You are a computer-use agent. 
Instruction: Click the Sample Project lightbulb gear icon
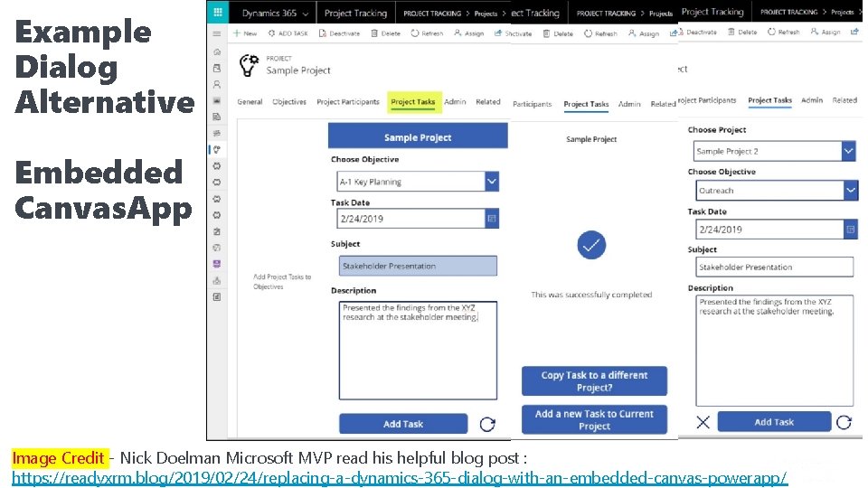click(249, 65)
